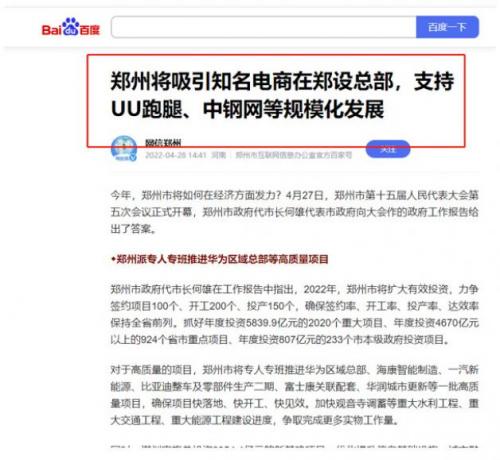Click the partially visible last paragraph line
Screen dimensions: 500x460
[295, 446]
